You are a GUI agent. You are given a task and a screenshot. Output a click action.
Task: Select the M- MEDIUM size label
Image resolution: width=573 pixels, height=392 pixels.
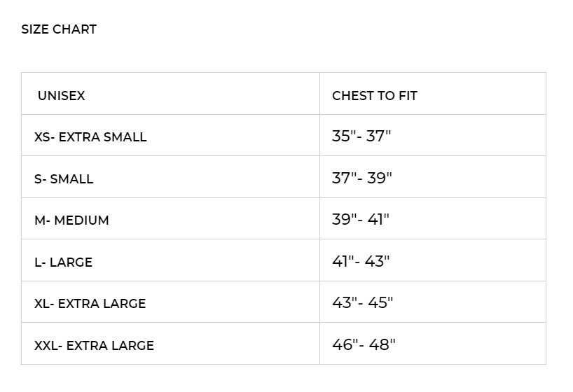(71, 220)
